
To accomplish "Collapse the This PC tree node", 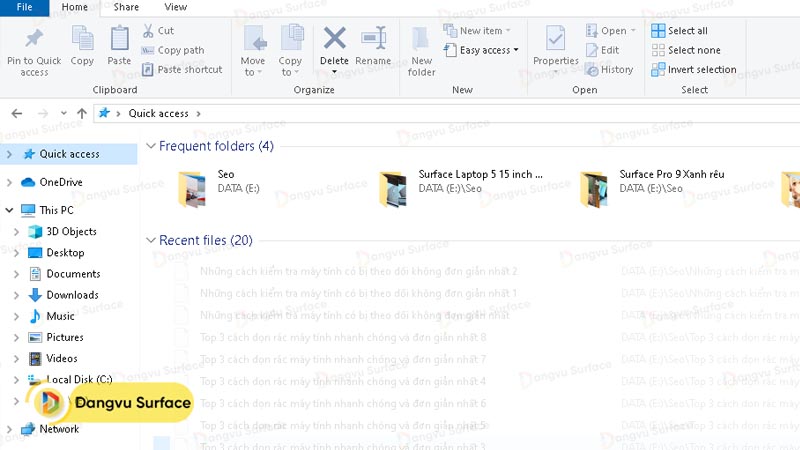I will pyautogui.click(x=9, y=210).
